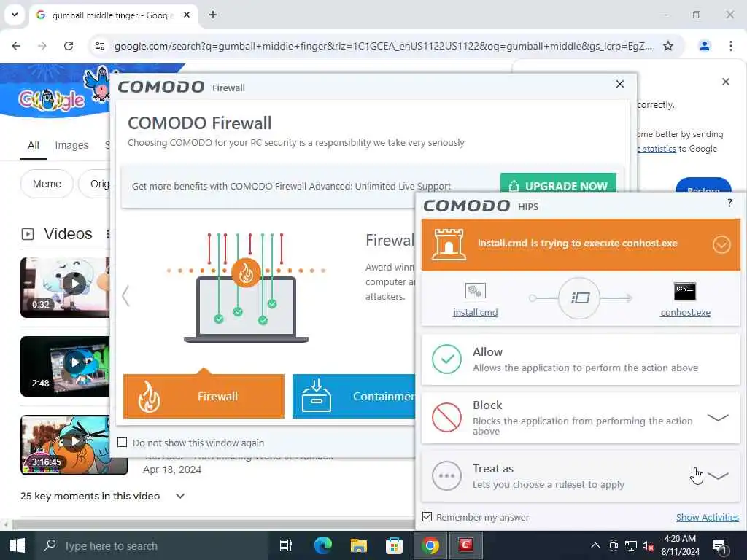Open COMODO taskbar icon
The height and width of the screenshot is (560, 747).
(465, 545)
